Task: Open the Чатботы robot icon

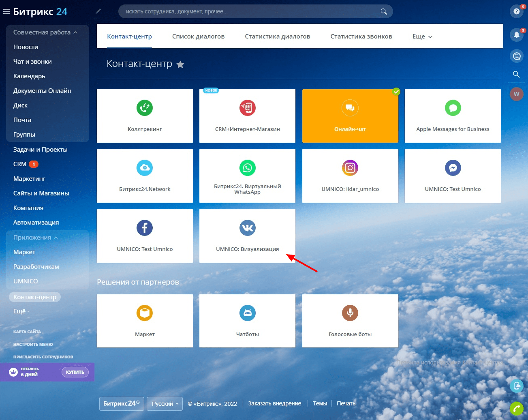Action: 247,313
